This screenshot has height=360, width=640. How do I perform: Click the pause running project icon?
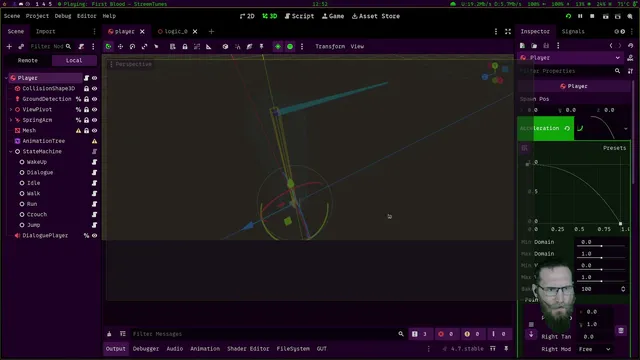point(580,16)
